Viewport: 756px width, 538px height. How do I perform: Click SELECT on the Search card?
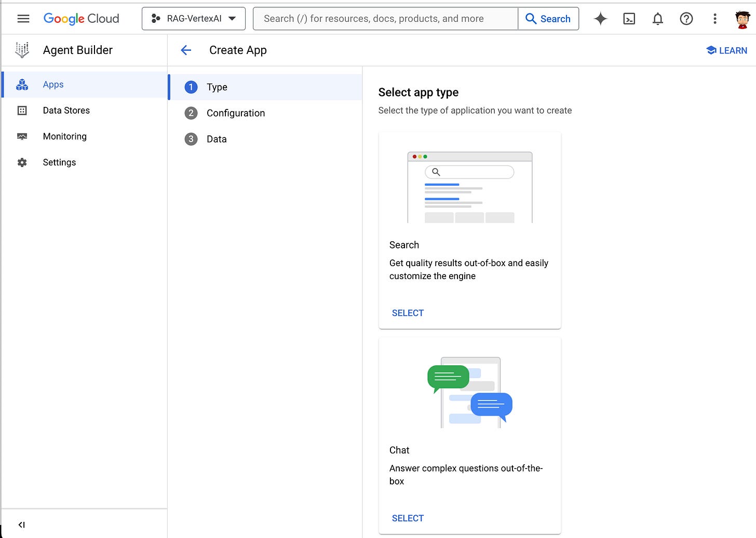coord(408,313)
